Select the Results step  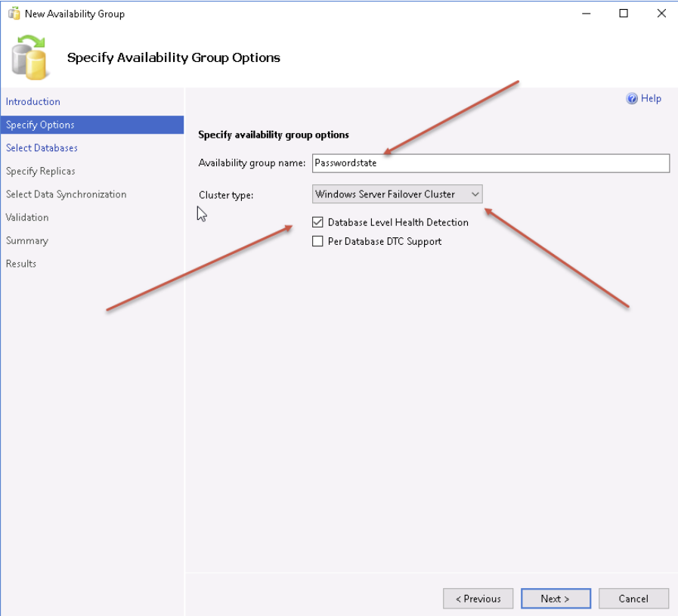click(x=20, y=264)
